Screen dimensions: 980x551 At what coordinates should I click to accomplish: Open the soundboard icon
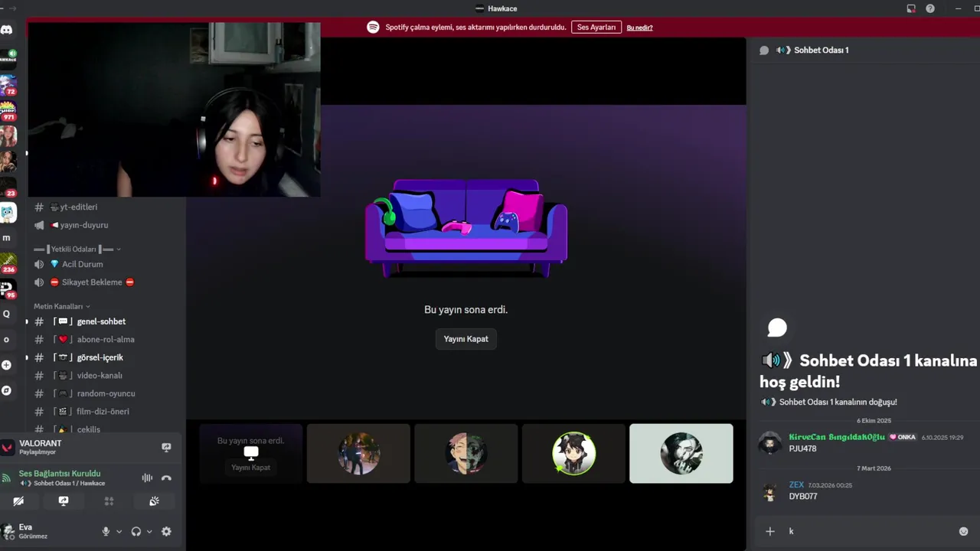coord(154,501)
